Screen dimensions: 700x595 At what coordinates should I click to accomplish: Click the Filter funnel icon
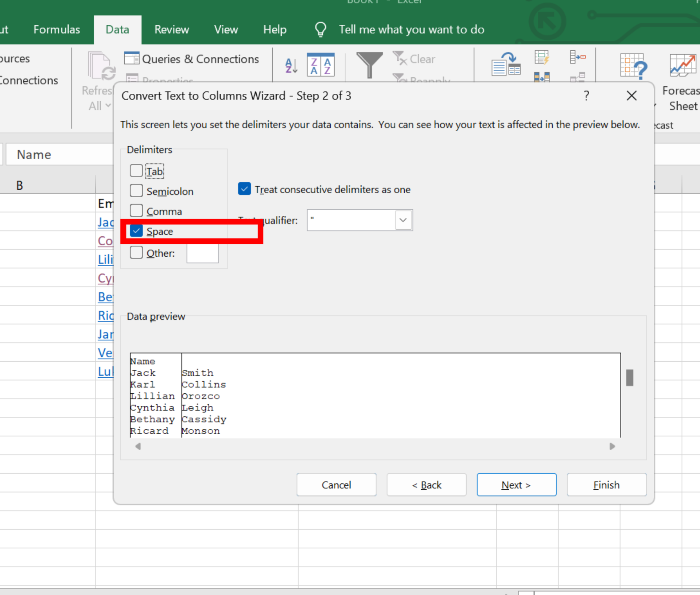[369, 65]
